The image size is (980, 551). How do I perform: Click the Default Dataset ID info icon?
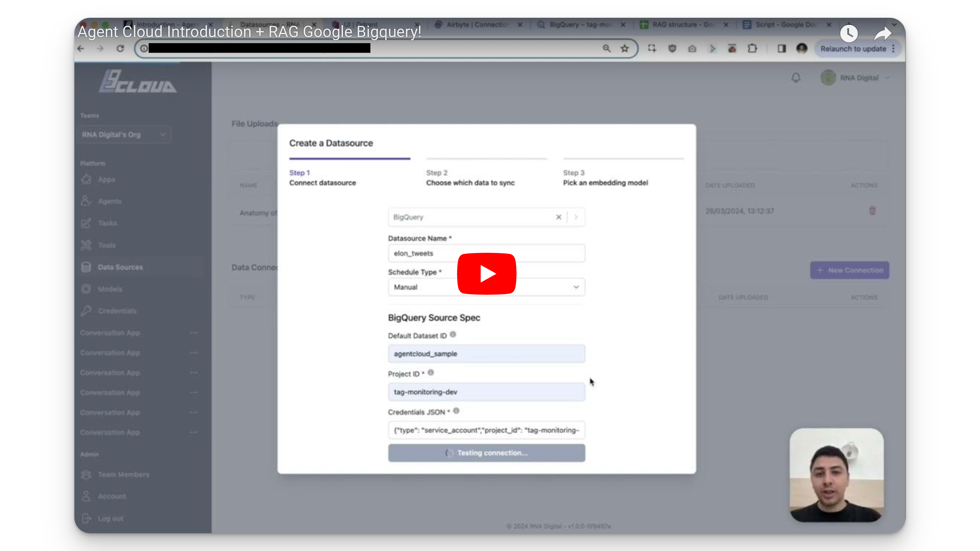coord(453,335)
